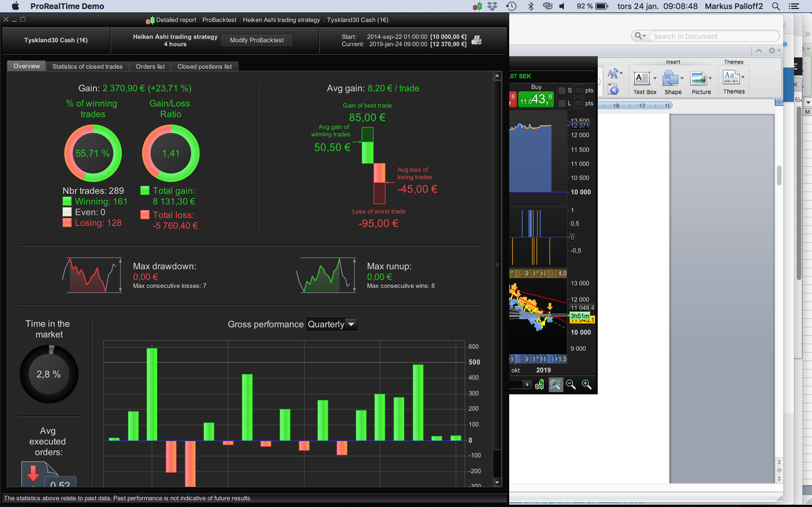The image size is (812, 507).
Task: Click the print report printer icon
Action: 476,40
